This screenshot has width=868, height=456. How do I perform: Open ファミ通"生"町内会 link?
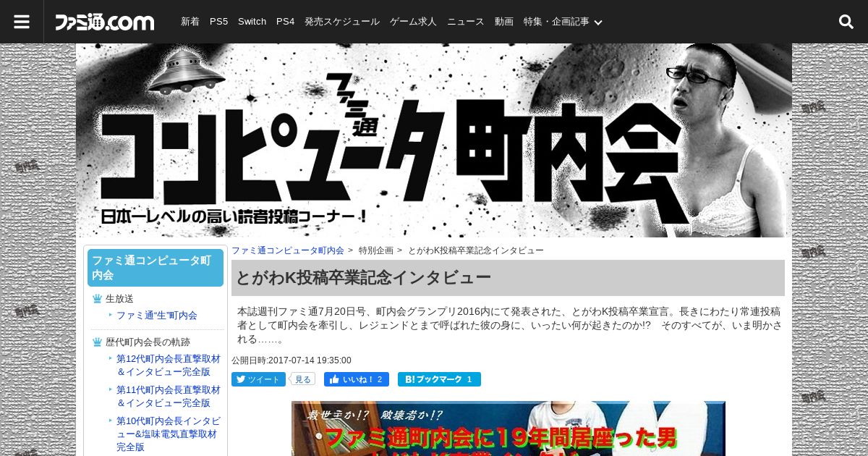(x=157, y=316)
